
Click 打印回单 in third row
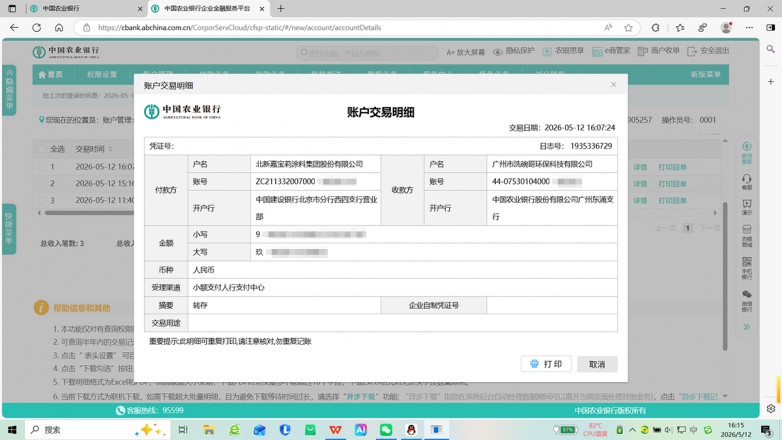click(672, 201)
